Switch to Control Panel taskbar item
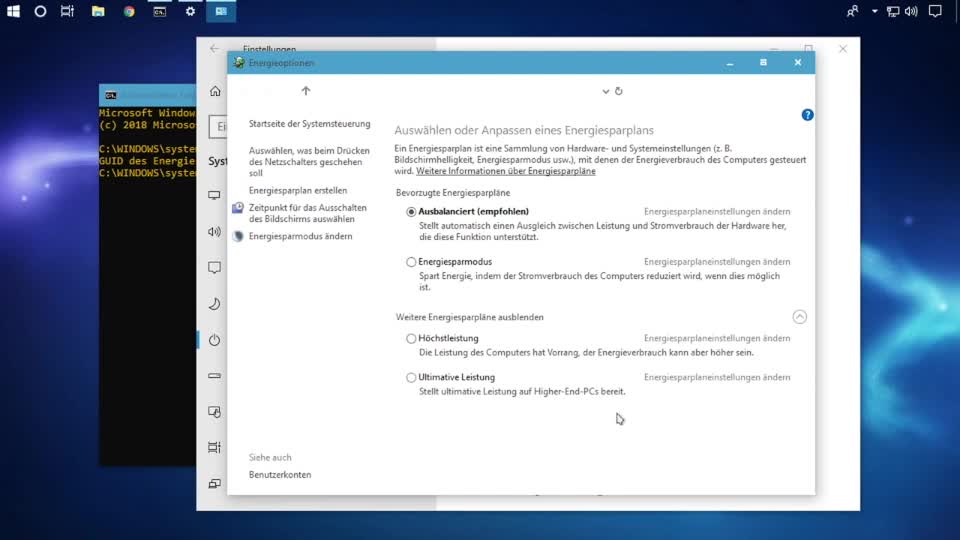960x540 pixels. [221, 11]
